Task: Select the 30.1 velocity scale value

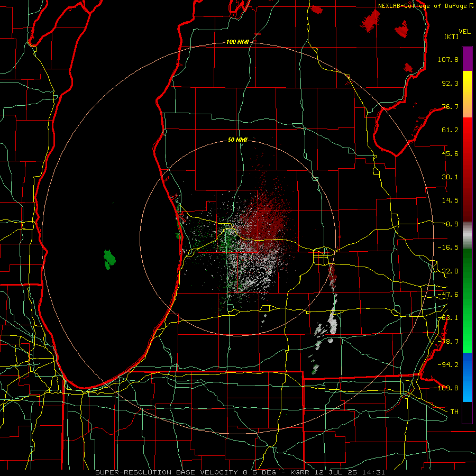Action: pos(450,177)
